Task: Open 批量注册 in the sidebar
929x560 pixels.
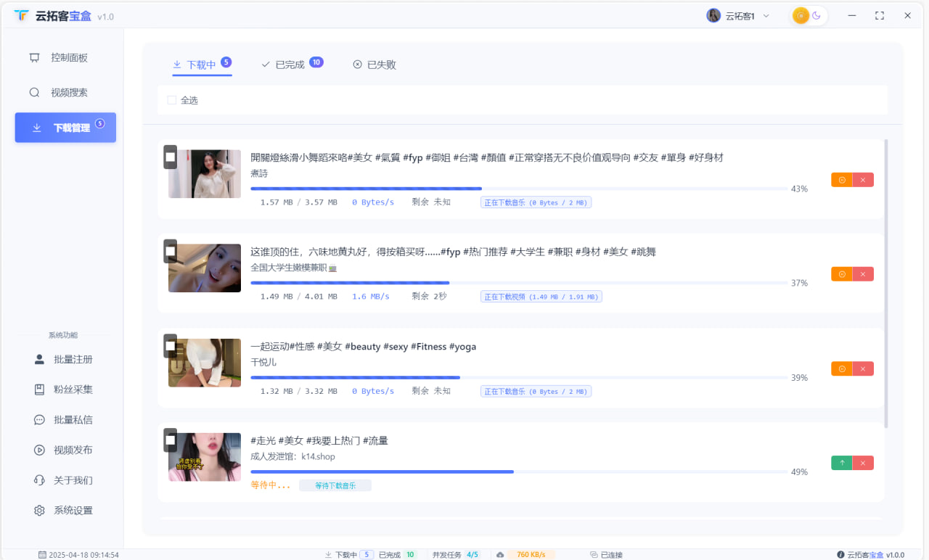Action: coord(73,360)
